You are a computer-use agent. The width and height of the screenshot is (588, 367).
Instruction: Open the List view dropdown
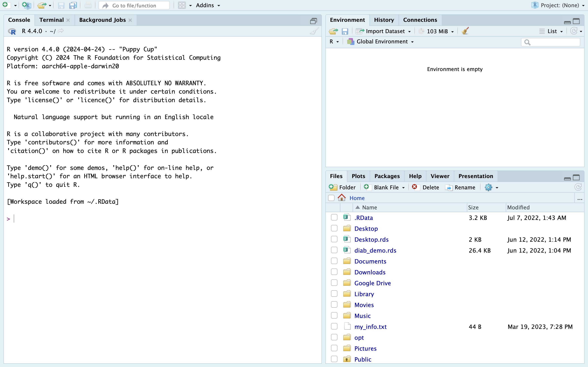tap(551, 31)
